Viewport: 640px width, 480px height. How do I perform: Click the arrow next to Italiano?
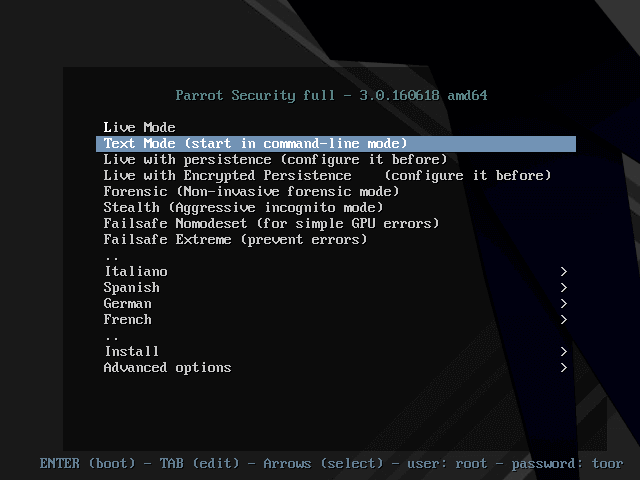(x=564, y=271)
